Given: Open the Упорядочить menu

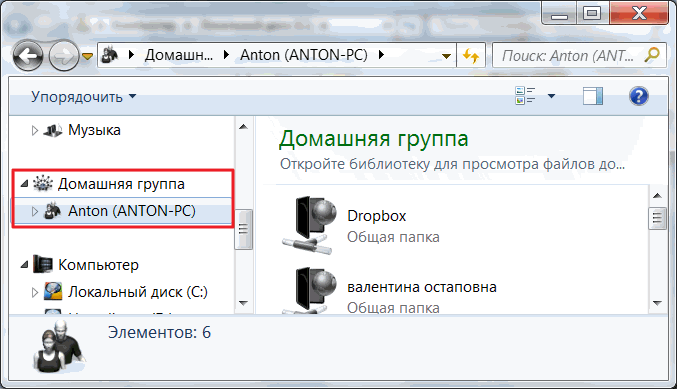Looking at the screenshot, I should (83, 97).
